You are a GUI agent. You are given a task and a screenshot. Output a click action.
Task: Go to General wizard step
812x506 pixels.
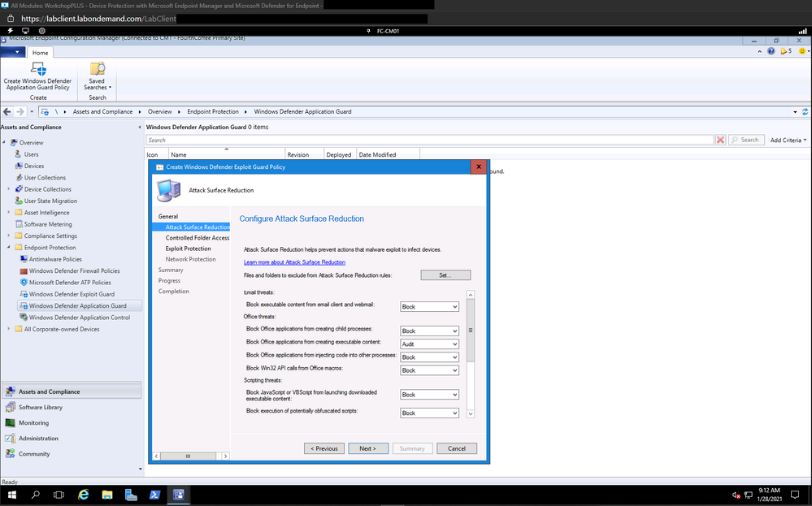coord(167,216)
